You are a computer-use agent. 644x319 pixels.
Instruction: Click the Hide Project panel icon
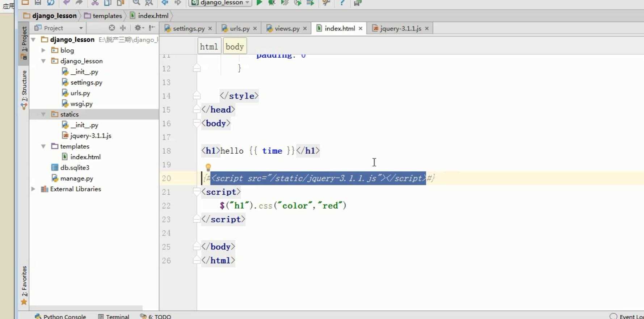[x=152, y=28]
